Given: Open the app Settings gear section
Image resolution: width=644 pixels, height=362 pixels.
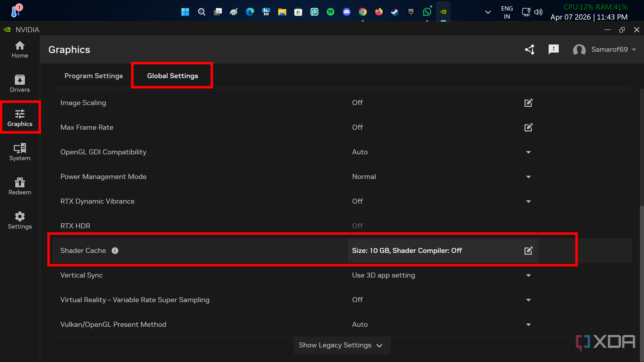Looking at the screenshot, I should point(20,220).
